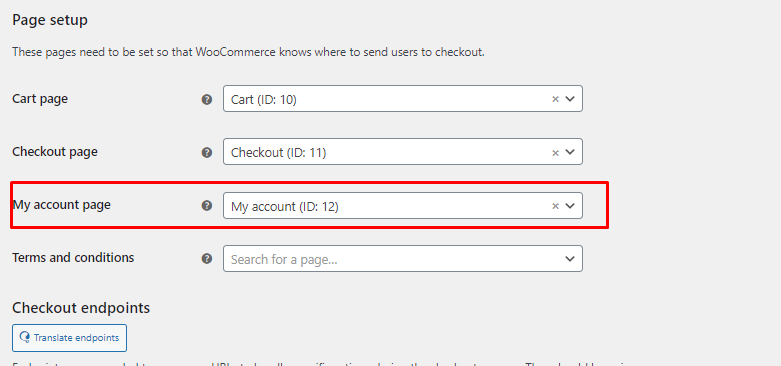Screen dimensions: 781x366
Task: Expand the My account page dropdown arrow
Action: [570, 206]
